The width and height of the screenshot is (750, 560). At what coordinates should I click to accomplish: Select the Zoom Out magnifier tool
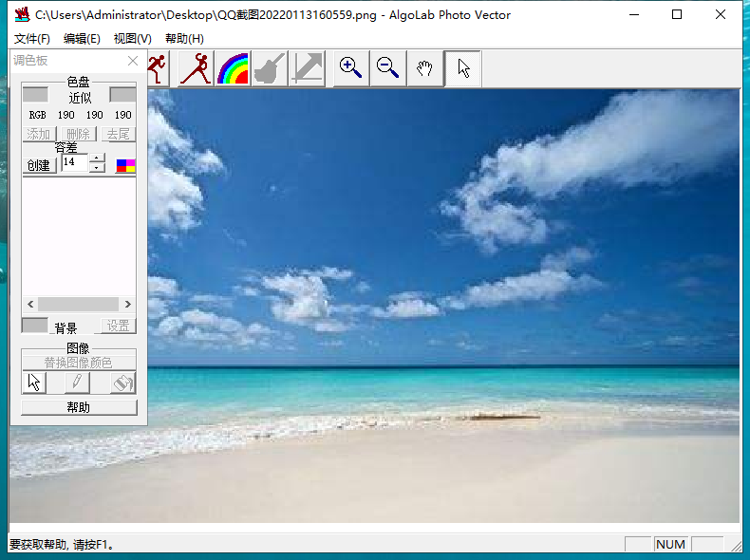(387, 68)
